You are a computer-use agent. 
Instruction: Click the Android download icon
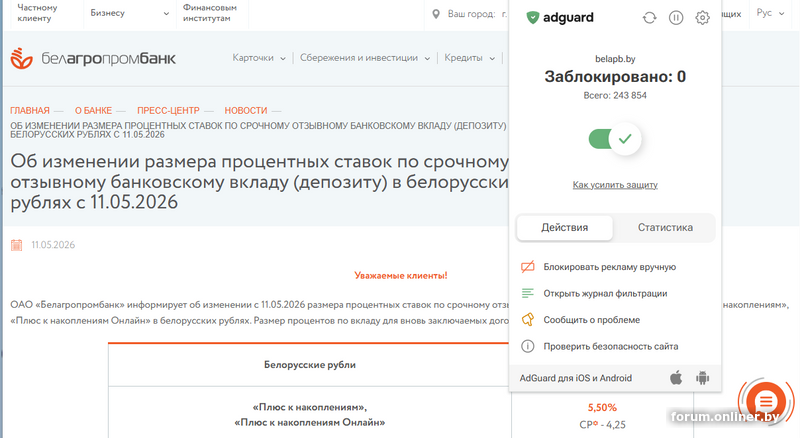click(703, 378)
